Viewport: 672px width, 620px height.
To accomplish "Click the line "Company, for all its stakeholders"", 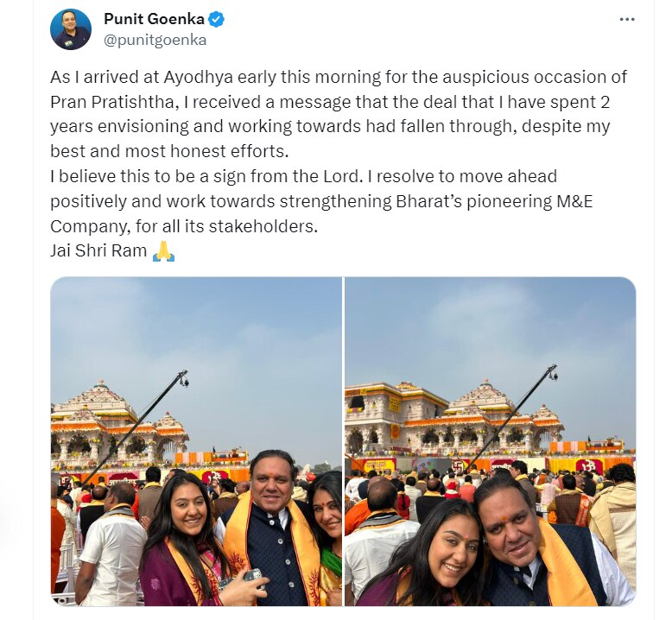I will coord(184,226).
